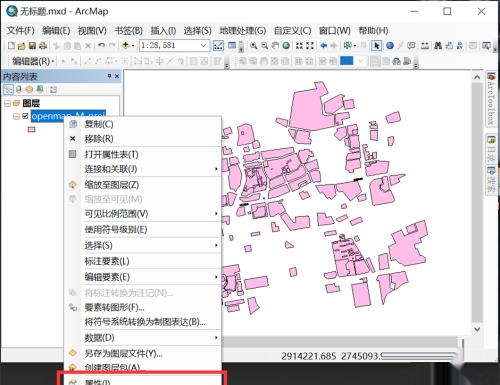Choose 打开属性表(T) from context menu

[x=143, y=154]
